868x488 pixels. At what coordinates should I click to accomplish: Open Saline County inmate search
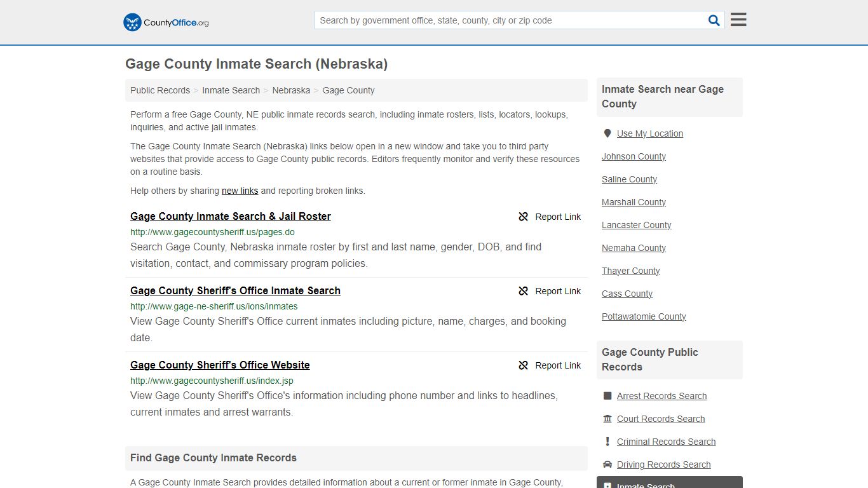629,179
